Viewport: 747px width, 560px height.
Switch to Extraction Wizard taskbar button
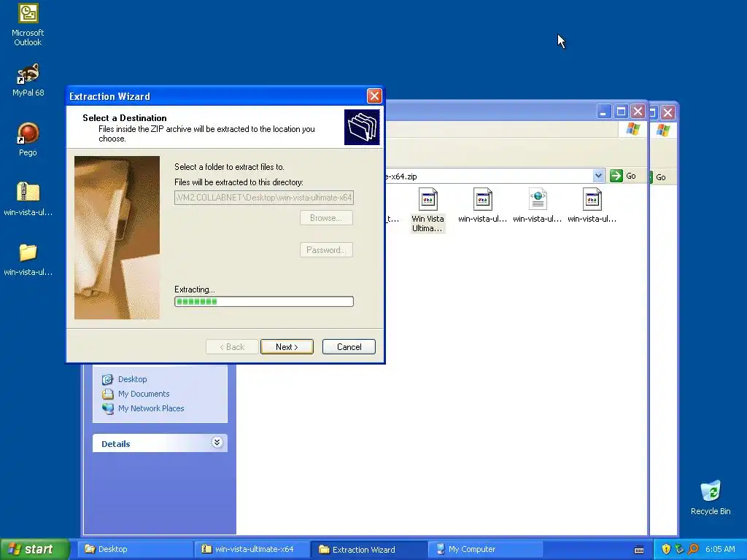[x=368, y=549]
